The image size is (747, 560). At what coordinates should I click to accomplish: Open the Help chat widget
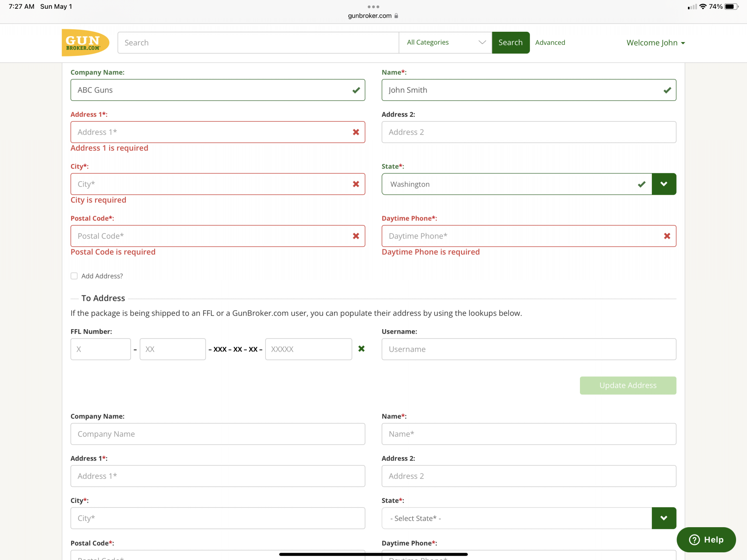pos(706,540)
